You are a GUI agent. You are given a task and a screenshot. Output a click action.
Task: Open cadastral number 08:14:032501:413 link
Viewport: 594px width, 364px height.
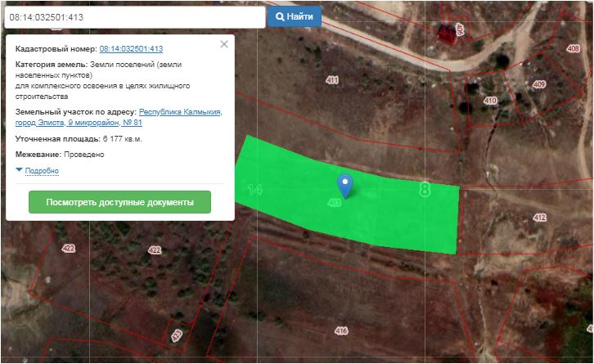click(x=131, y=49)
